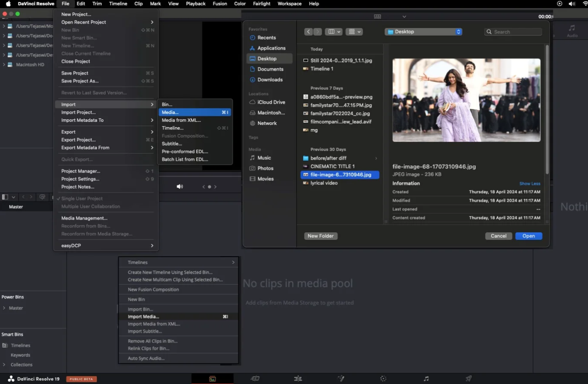Screen dimensions: 588x384
Task: Click the Show Less link
Action: (529, 184)
